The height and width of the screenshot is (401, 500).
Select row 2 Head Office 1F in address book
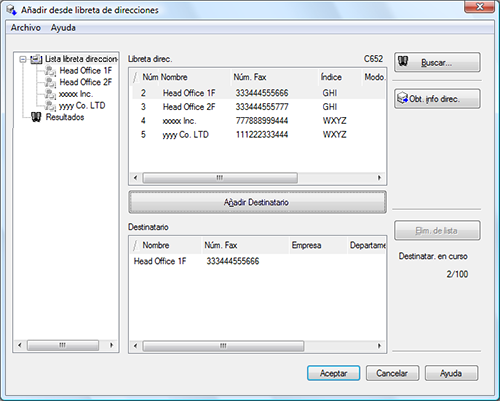click(x=258, y=93)
